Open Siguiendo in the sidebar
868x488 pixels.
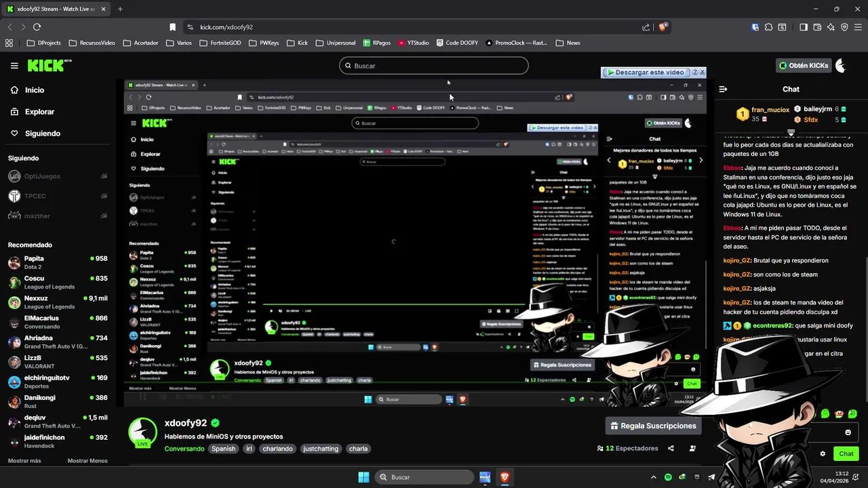point(42,134)
